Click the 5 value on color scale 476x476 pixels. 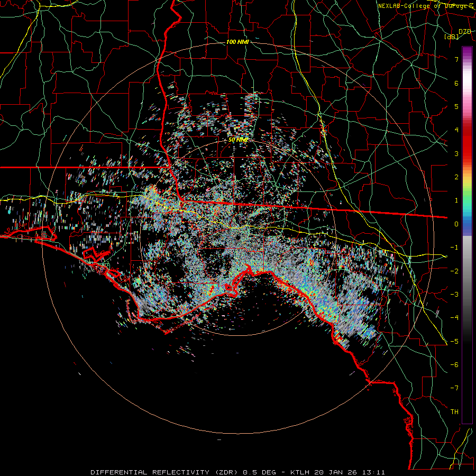[x=456, y=106]
